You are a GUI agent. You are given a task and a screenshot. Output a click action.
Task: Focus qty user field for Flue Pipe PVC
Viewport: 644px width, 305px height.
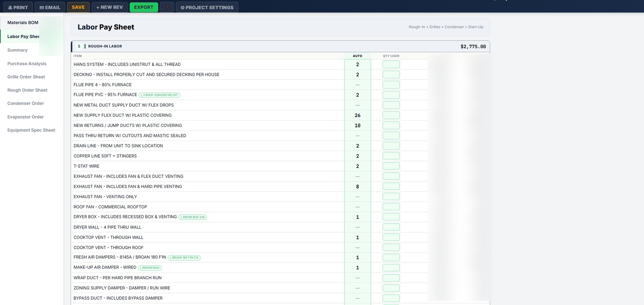tap(391, 95)
